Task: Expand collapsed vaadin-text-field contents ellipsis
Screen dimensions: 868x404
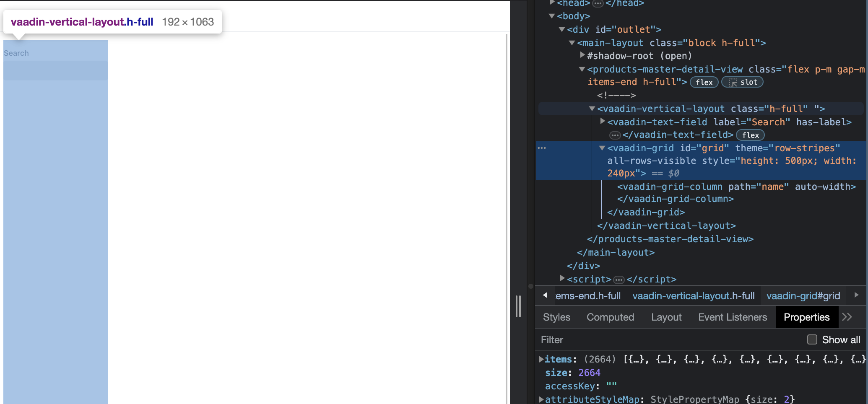Action: [615, 135]
